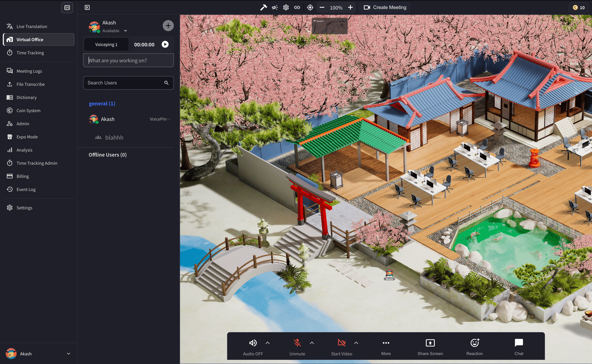Collapse the main sidebar panel icon
This screenshot has width=592, height=364.
[x=67, y=8]
